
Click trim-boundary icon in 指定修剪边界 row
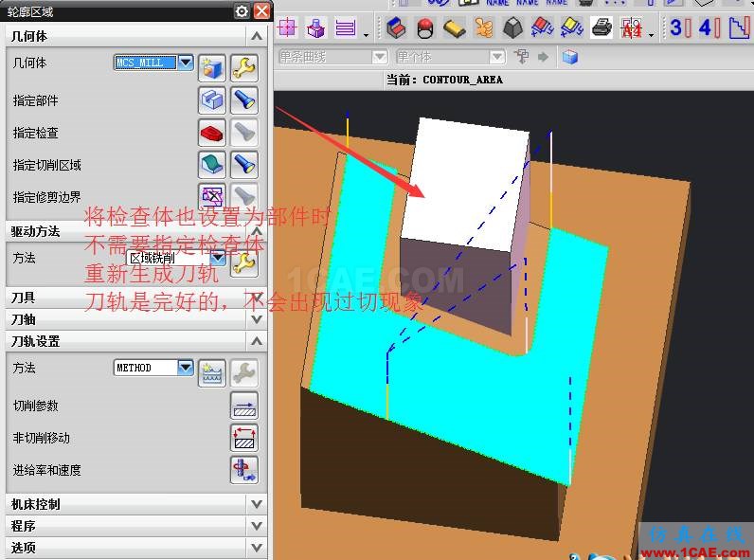click(x=212, y=195)
